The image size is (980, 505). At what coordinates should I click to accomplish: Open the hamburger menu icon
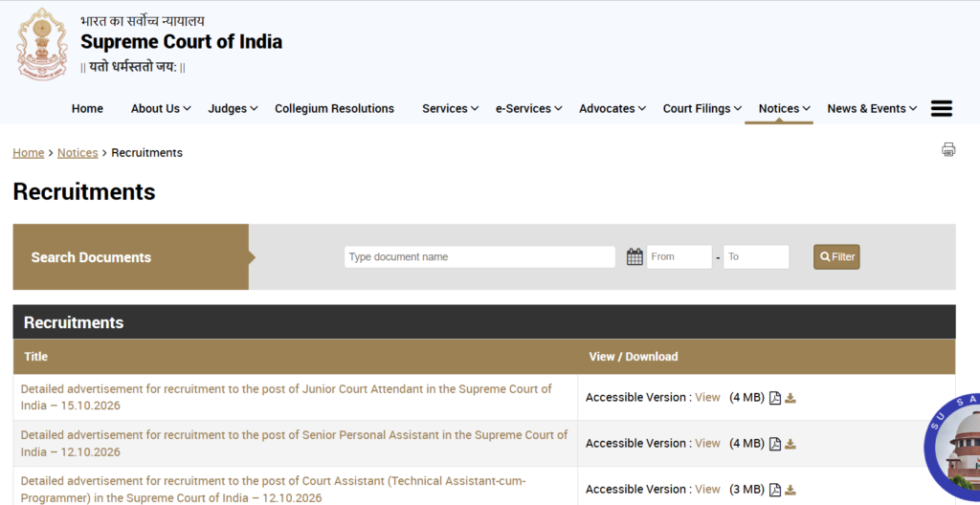click(x=942, y=108)
